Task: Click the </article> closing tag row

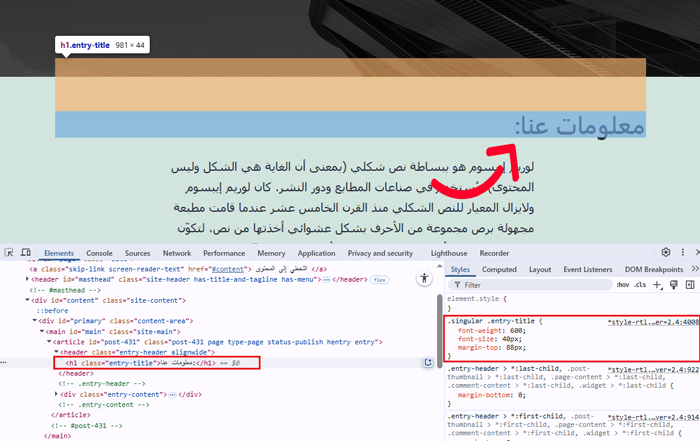Action: pos(71,415)
